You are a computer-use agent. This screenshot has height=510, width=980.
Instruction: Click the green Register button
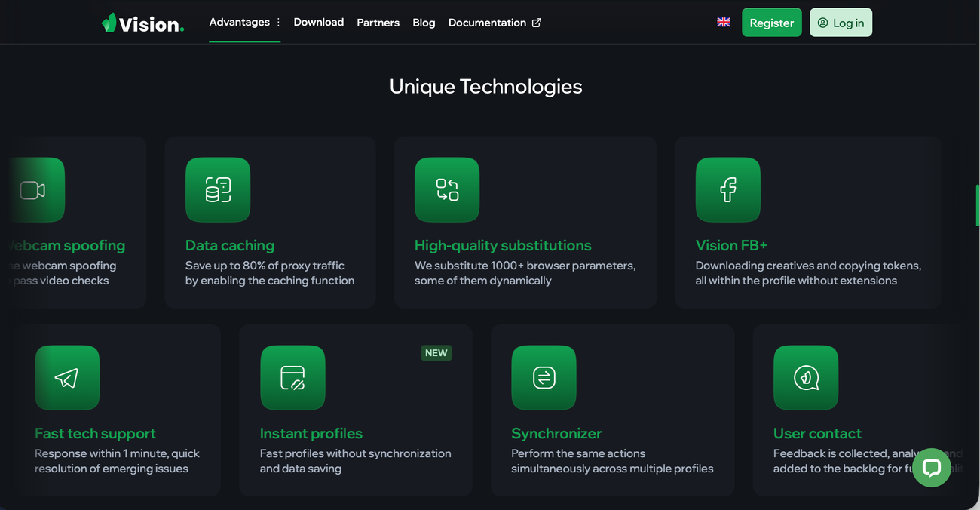point(772,23)
